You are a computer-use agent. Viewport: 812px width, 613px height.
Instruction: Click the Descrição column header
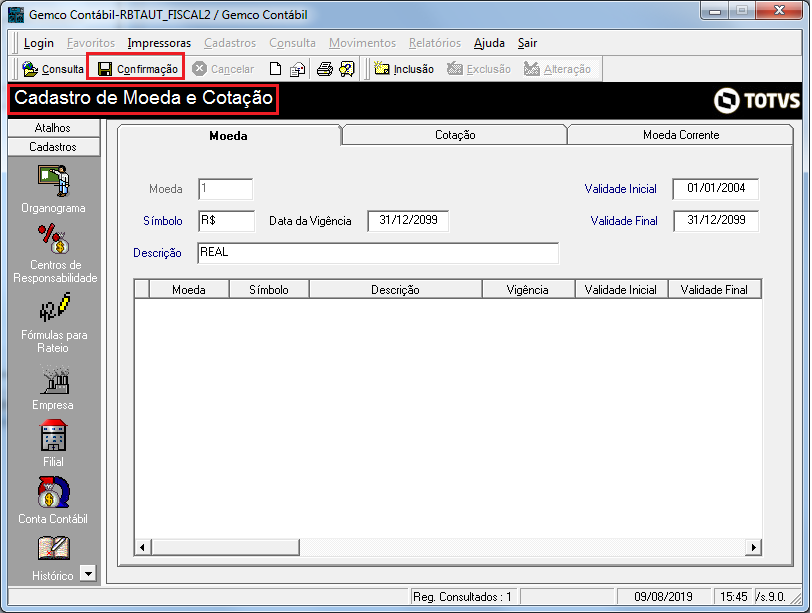tap(395, 289)
